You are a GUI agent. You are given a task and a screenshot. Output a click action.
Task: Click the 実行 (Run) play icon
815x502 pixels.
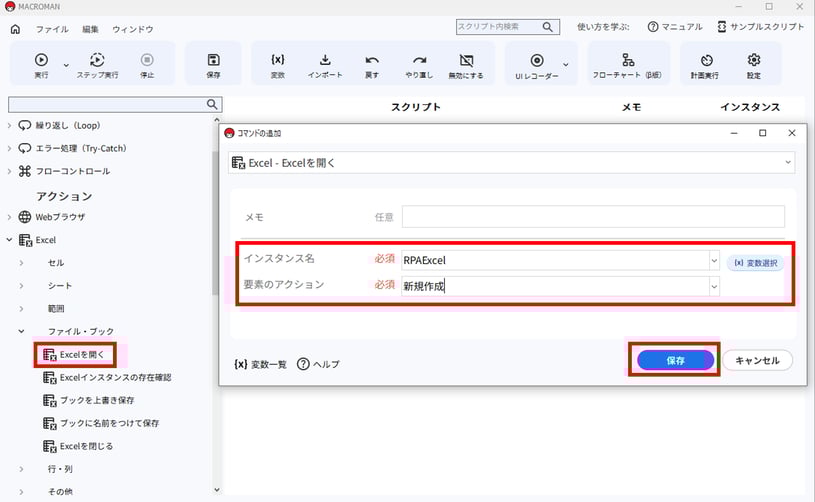point(41,60)
